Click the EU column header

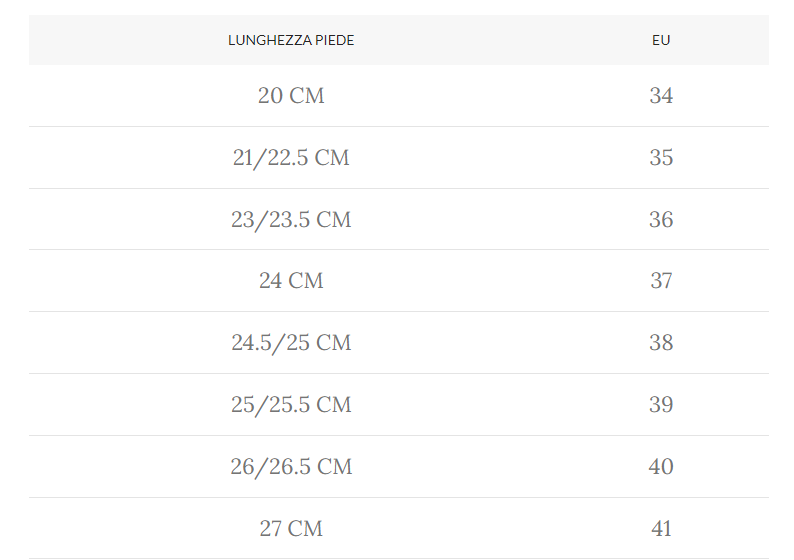point(661,41)
